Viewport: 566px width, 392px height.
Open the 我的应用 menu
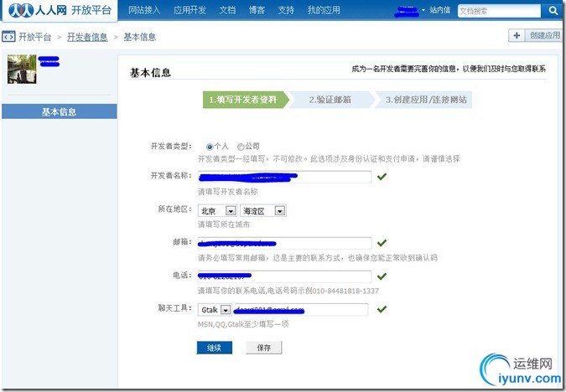pyautogui.click(x=324, y=10)
